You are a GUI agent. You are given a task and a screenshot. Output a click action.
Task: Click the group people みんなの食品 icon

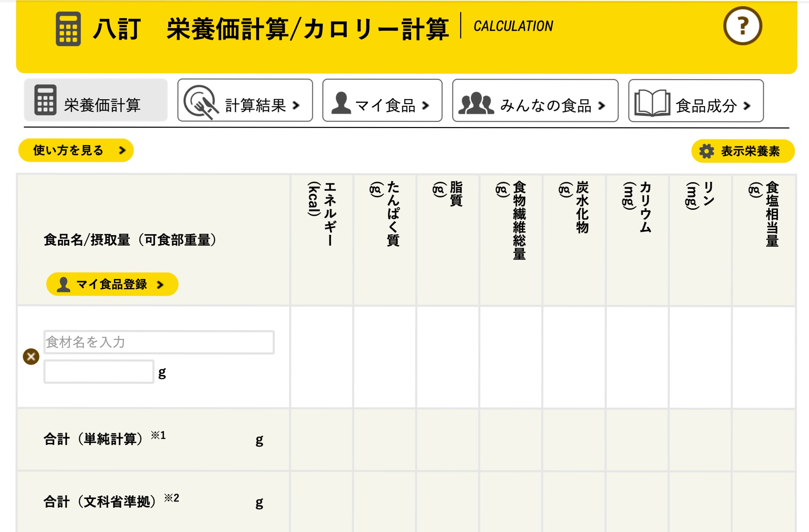coord(476,103)
